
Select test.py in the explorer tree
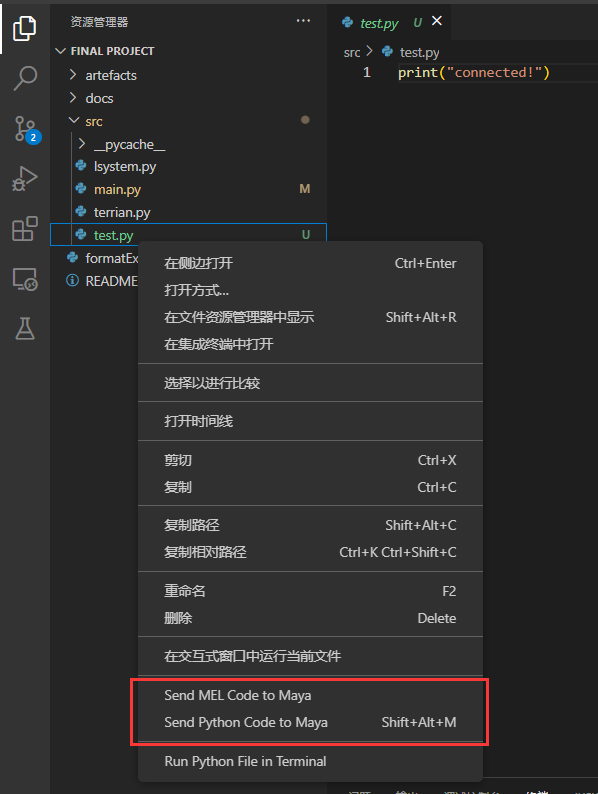coord(188,235)
